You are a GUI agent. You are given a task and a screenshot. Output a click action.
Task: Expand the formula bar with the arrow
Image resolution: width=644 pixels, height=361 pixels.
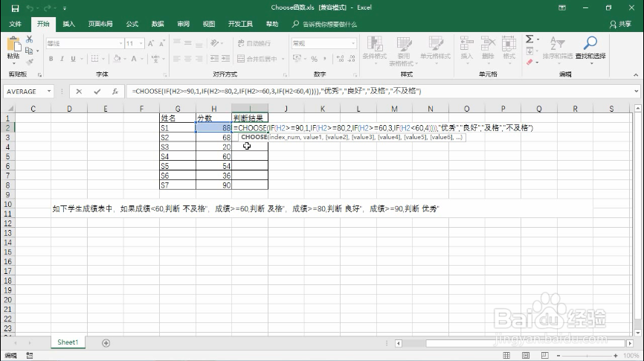pos(637,92)
